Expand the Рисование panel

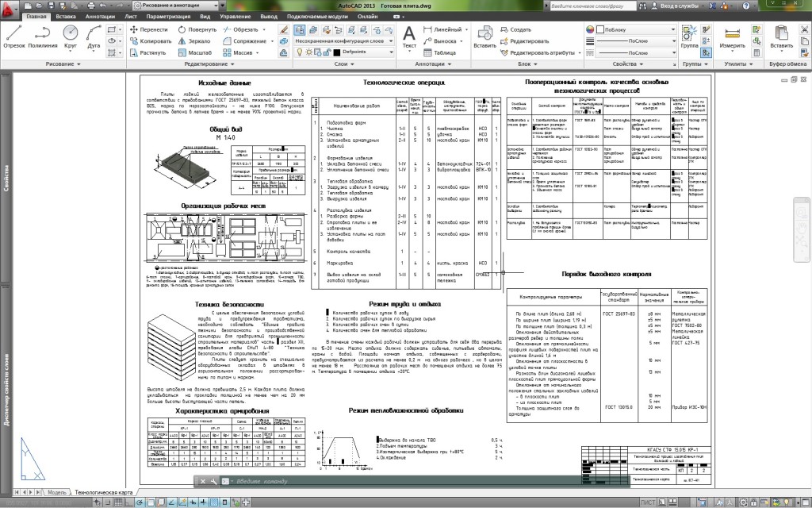[x=63, y=63]
